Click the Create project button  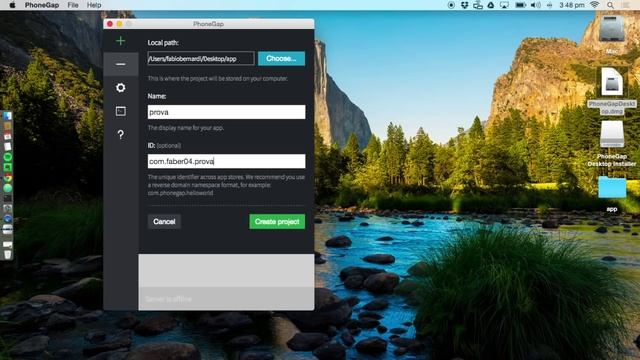277,222
